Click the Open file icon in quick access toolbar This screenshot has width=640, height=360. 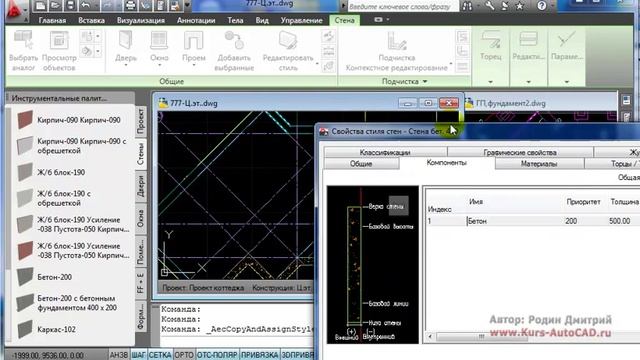pos(55,6)
